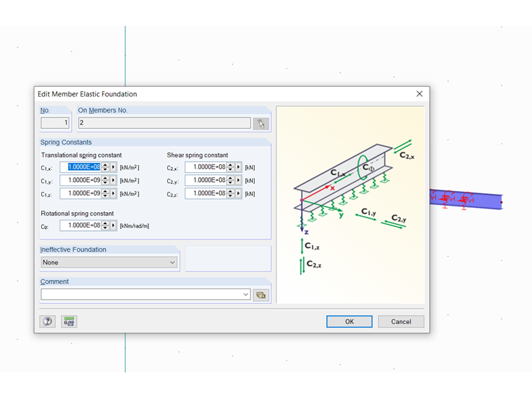This screenshot has height=399, width=532.
Task: Open the arrow menu next to C2,y
Action: pos(239,180)
